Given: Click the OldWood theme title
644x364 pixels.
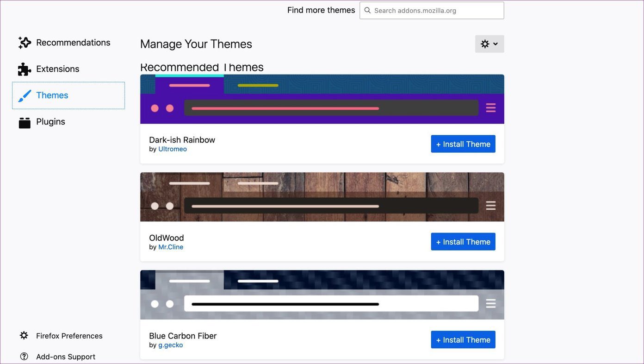Looking at the screenshot, I should click(x=167, y=238).
